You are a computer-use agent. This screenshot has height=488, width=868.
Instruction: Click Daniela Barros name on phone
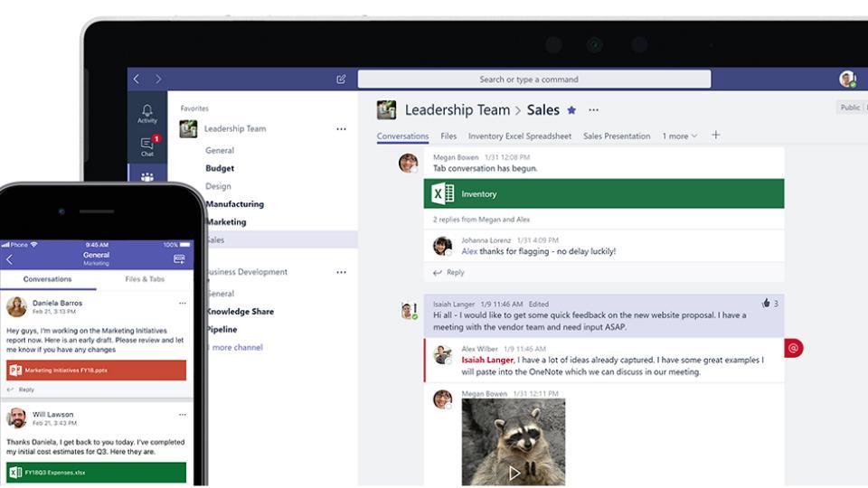[x=57, y=304]
